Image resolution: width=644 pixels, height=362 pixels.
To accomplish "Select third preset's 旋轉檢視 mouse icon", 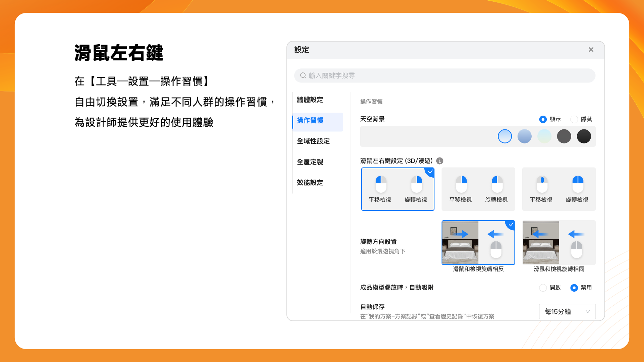I will point(578,183).
